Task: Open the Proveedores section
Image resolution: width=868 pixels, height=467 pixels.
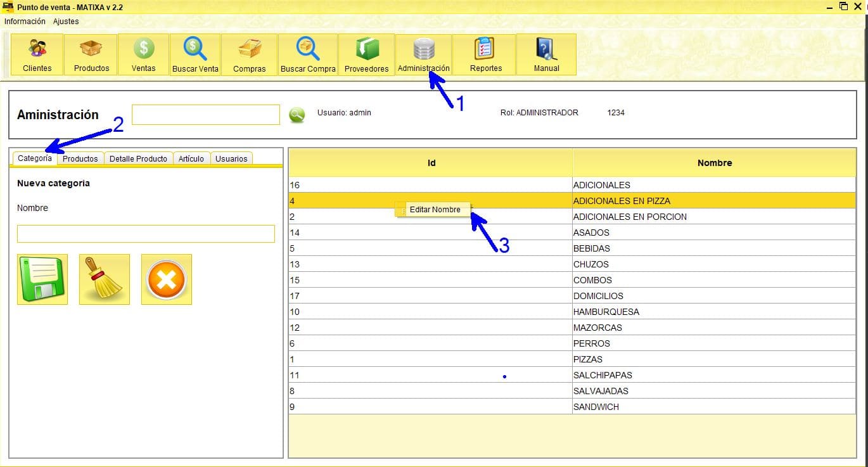Action: [x=366, y=54]
